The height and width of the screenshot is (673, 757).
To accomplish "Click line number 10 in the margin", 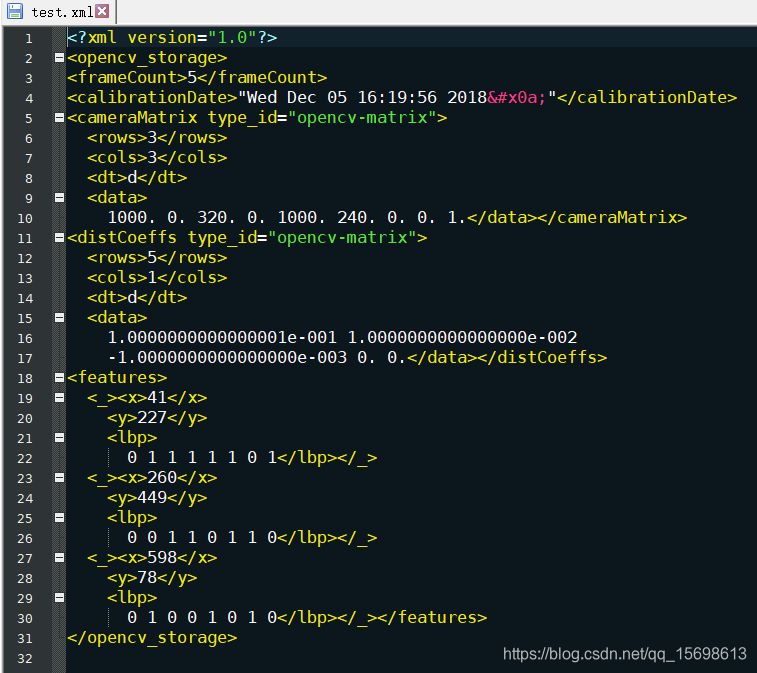I will 25,218.
